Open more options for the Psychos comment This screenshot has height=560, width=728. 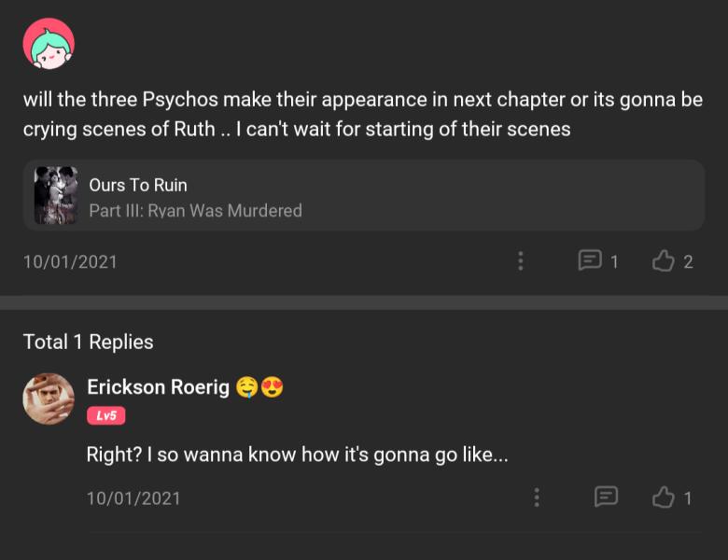pyautogui.click(x=521, y=261)
